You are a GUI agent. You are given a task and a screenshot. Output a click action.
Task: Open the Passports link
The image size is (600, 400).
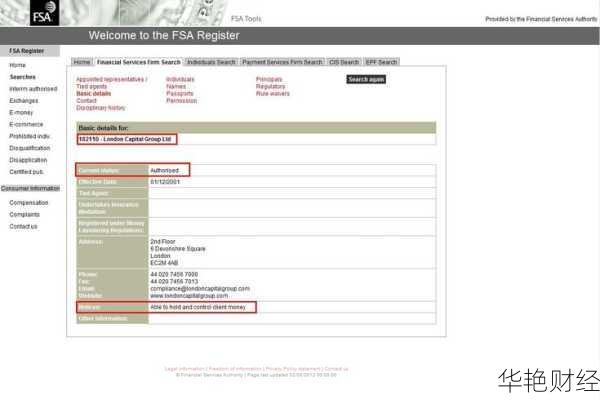[x=179, y=94]
